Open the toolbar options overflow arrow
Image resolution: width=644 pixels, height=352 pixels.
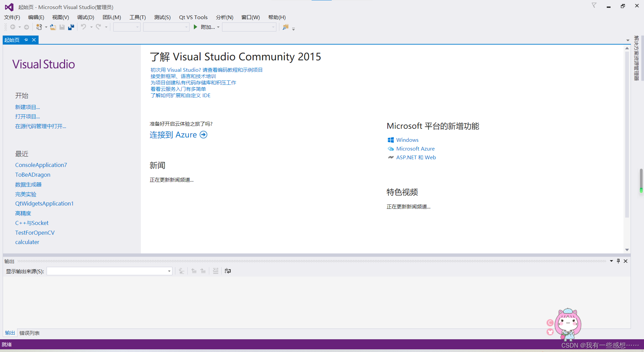tap(293, 29)
